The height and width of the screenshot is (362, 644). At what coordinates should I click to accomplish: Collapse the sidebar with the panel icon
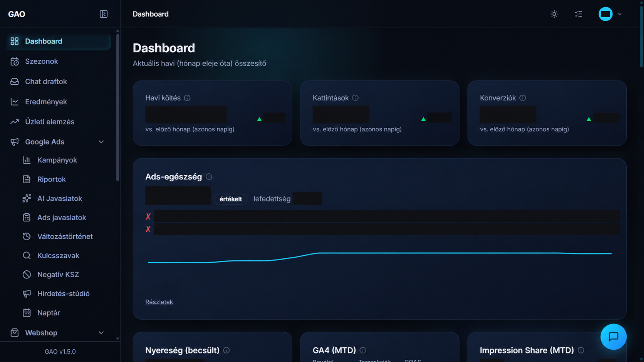coord(104,14)
